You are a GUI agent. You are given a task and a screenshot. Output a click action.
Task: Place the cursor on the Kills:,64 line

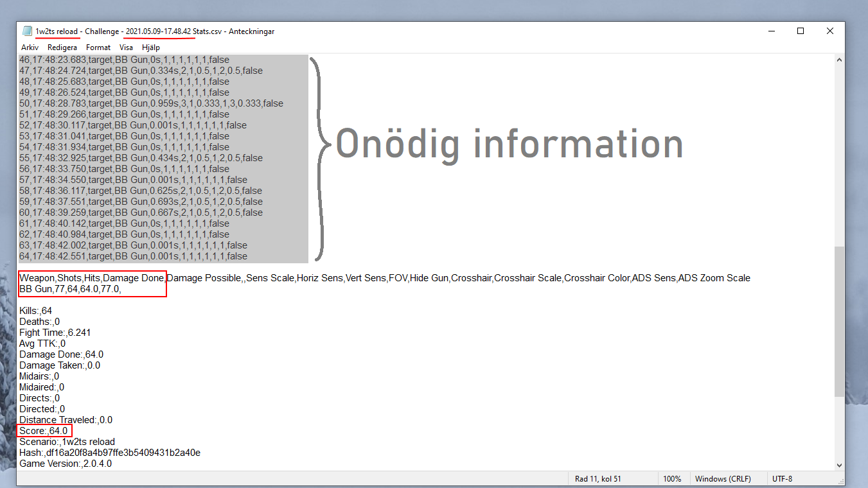(x=36, y=311)
